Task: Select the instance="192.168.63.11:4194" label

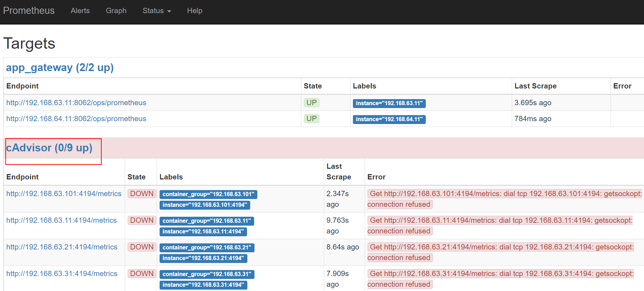Action: point(203,232)
